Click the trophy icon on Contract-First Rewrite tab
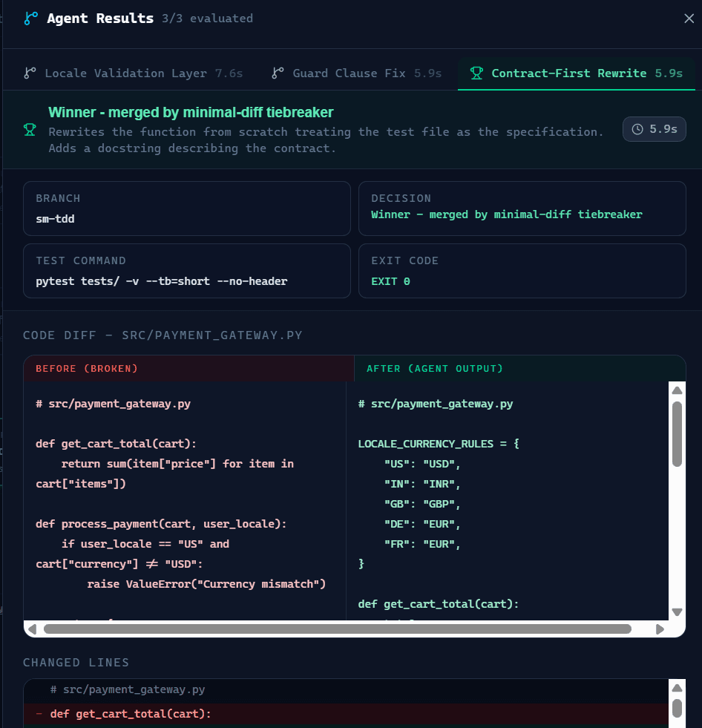The image size is (702, 728). tap(476, 73)
